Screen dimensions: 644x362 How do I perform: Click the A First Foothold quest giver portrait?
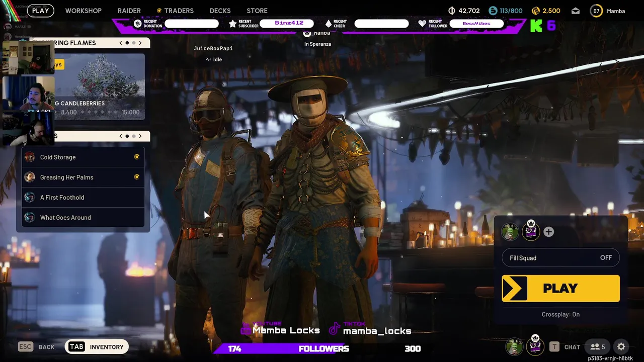pos(30,197)
